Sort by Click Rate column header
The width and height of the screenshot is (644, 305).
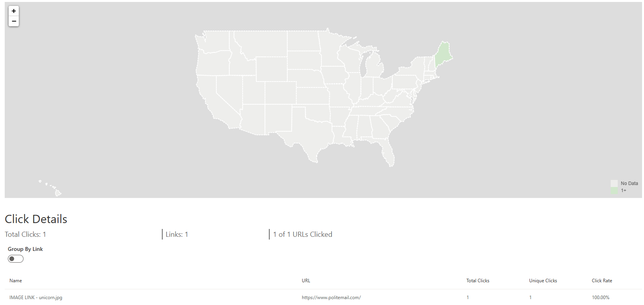602,281
